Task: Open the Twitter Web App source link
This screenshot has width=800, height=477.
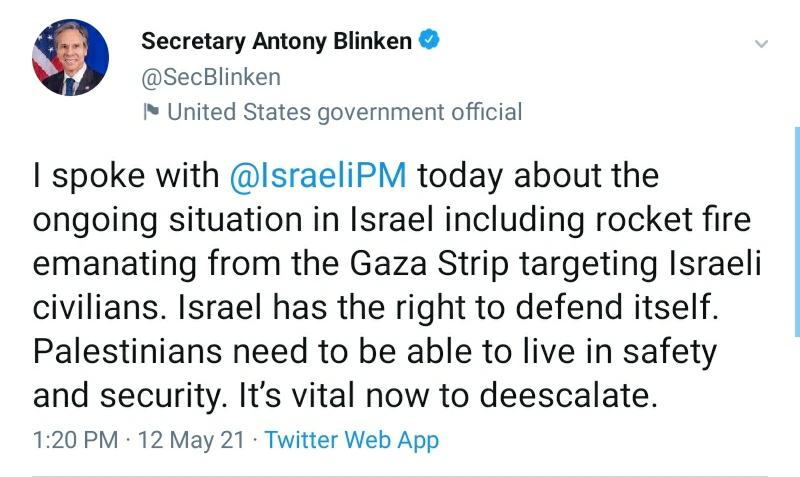Action: pyautogui.click(x=352, y=439)
